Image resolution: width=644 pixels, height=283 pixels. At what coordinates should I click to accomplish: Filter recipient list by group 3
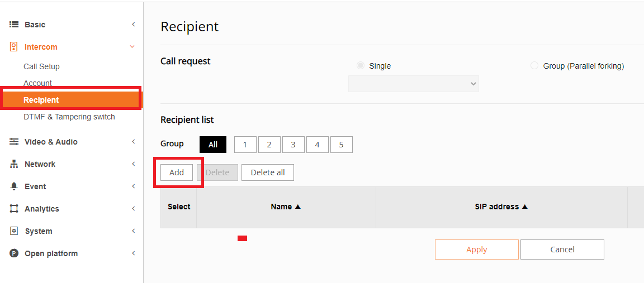pos(293,145)
